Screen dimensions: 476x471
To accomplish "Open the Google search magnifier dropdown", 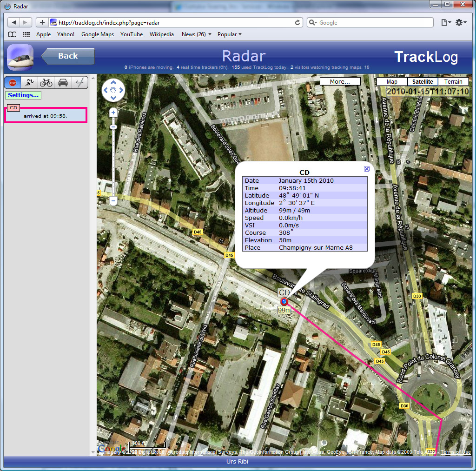I will pos(313,22).
